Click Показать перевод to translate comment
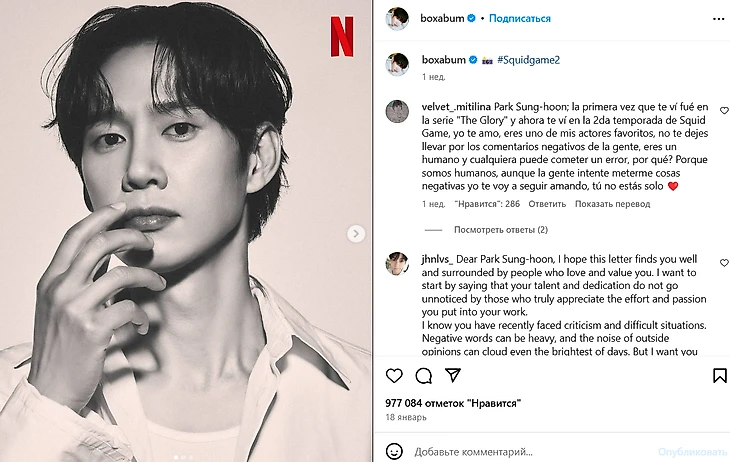 tap(612, 204)
